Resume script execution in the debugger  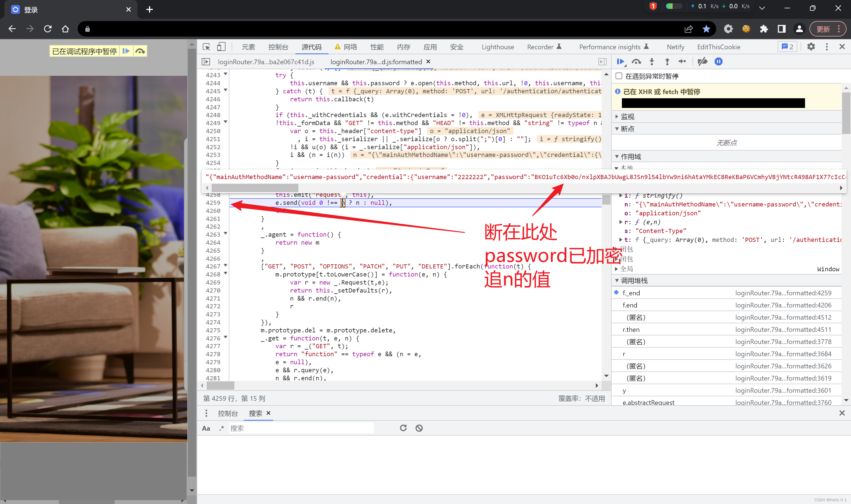(x=620, y=61)
